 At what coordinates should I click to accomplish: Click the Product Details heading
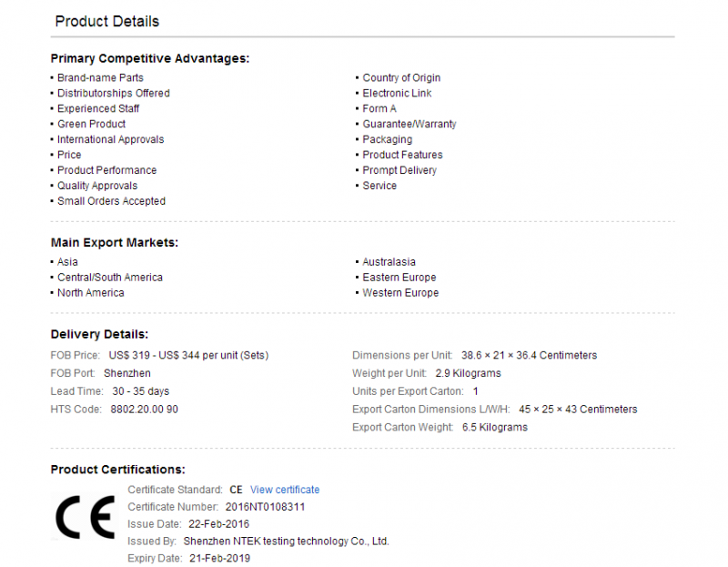click(x=106, y=21)
